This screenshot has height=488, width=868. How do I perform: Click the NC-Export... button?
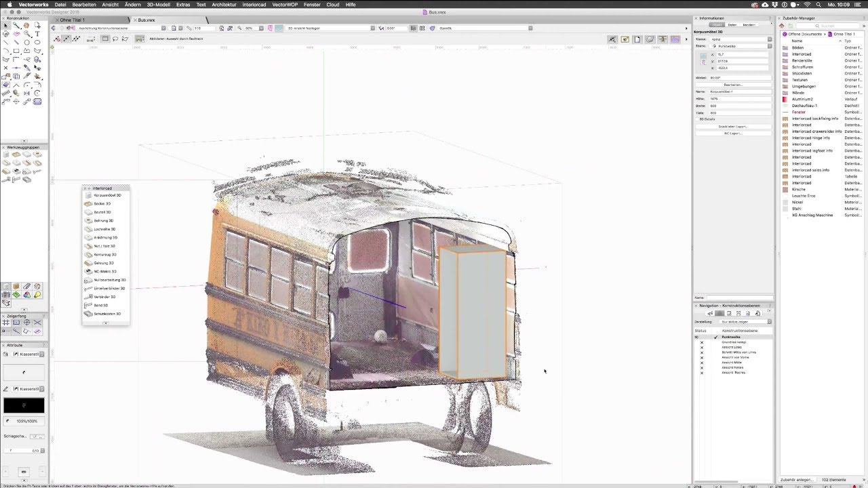tap(734, 133)
